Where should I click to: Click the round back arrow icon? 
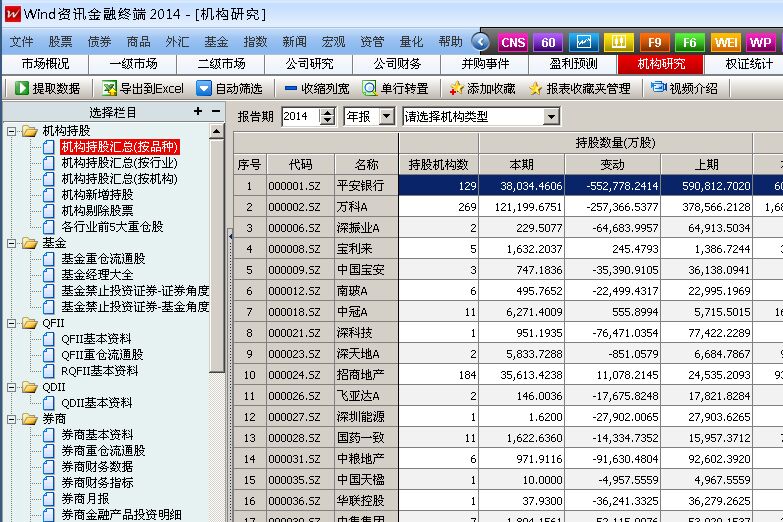tap(481, 42)
